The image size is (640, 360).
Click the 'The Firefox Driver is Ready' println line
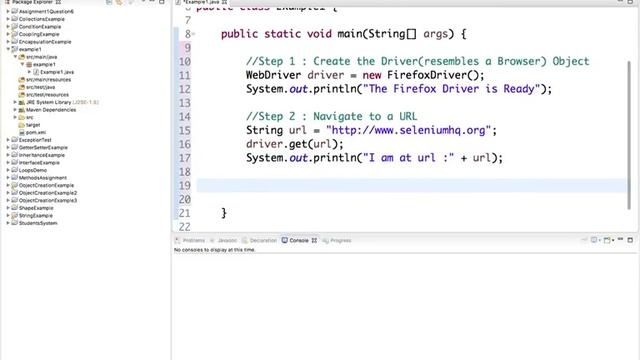point(399,89)
